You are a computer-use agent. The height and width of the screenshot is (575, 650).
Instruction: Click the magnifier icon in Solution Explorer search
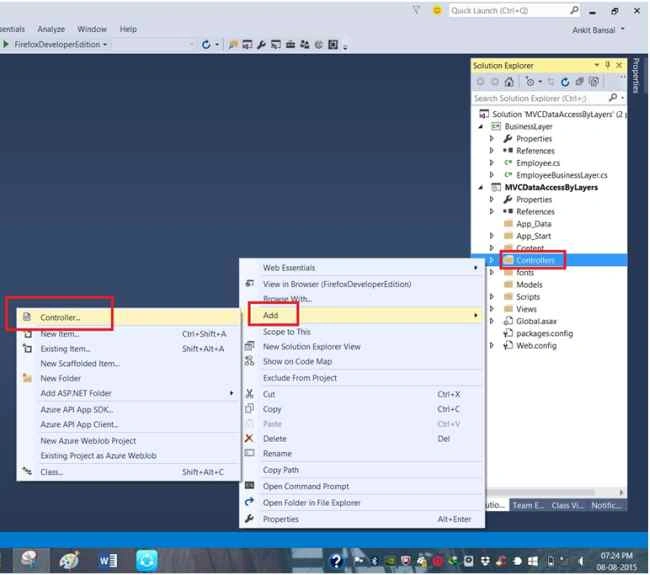point(613,98)
